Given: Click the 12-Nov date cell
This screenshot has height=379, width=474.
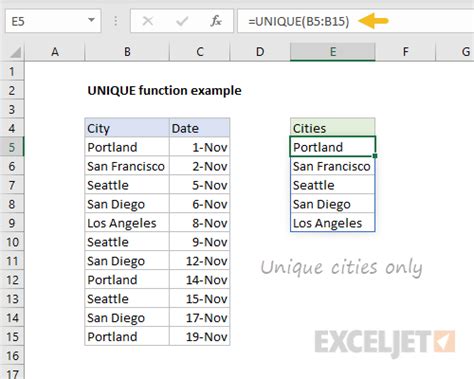Looking at the screenshot, I should click(200, 261).
